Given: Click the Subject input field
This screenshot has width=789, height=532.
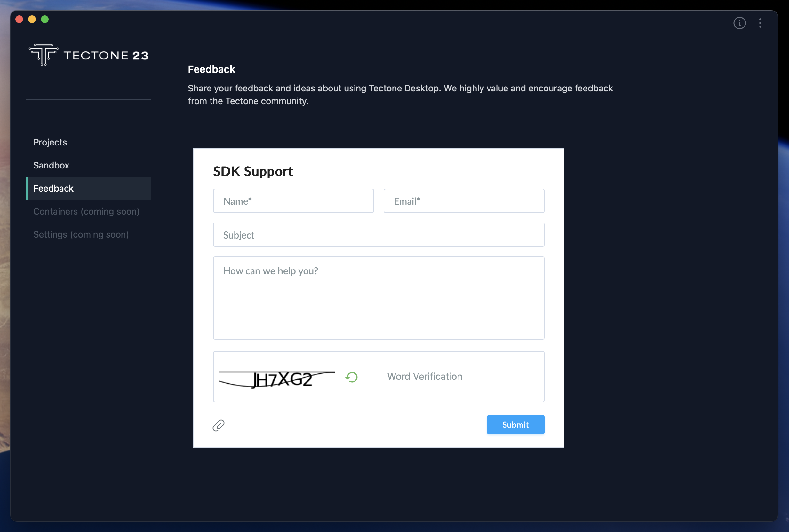Looking at the screenshot, I should (x=379, y=235).
